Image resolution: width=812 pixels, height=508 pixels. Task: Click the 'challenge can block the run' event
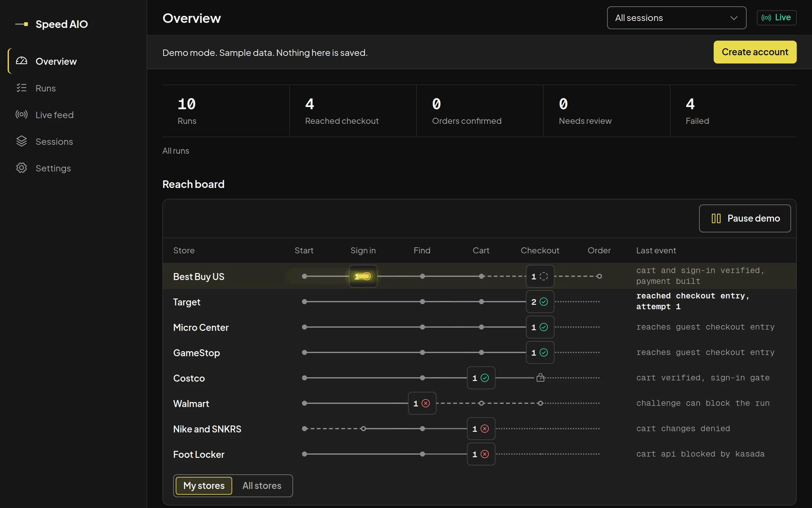pos(703,403)
